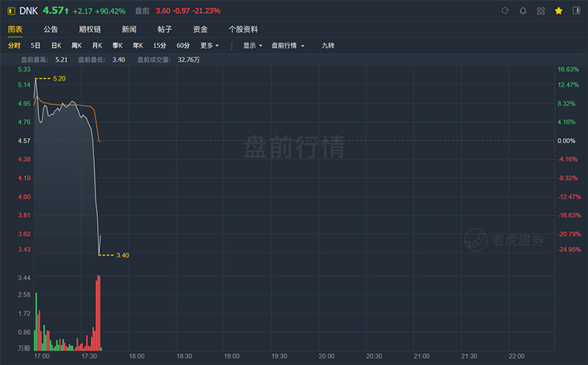Click the 0.00% right-axis label
The height and width of the screenshot is (365, 588).
566,141
